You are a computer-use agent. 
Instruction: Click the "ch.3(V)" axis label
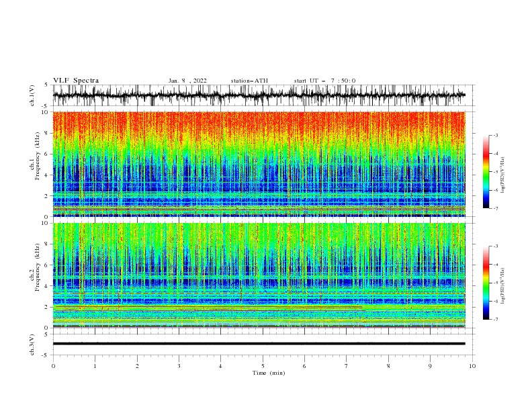tap(32, 345)
